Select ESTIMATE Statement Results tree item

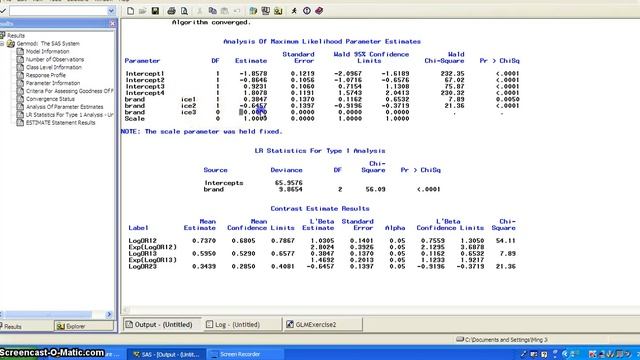click(x=60, y=122)
